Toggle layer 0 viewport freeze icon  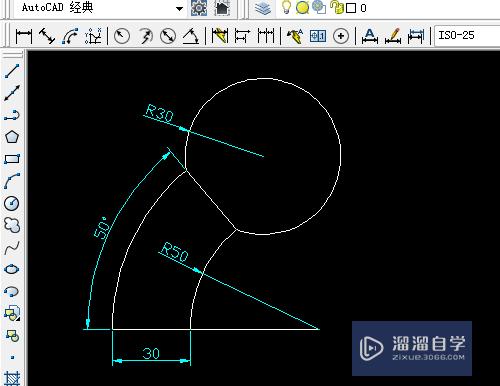[x=319, y=7]
